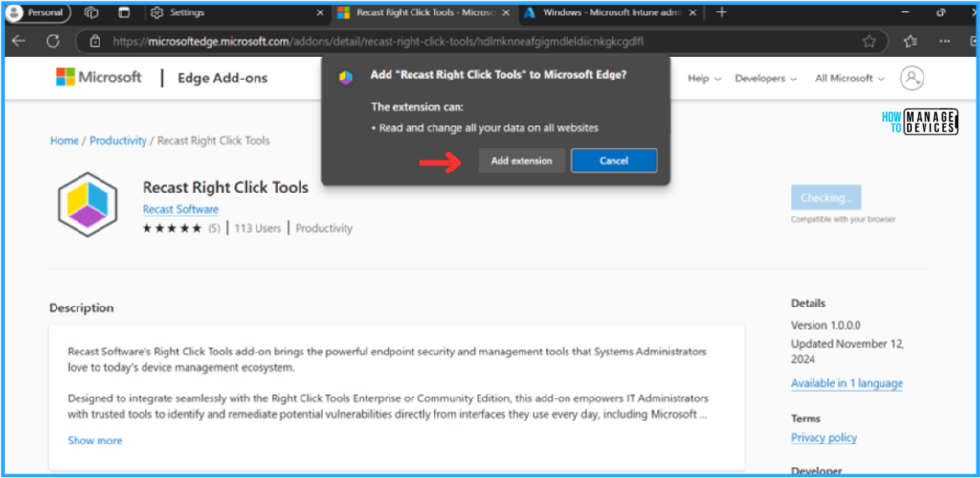The width and height of the screenshot is (980, 478).
Task: Click the extension icon in the dialog
Action: coord(345,78)
